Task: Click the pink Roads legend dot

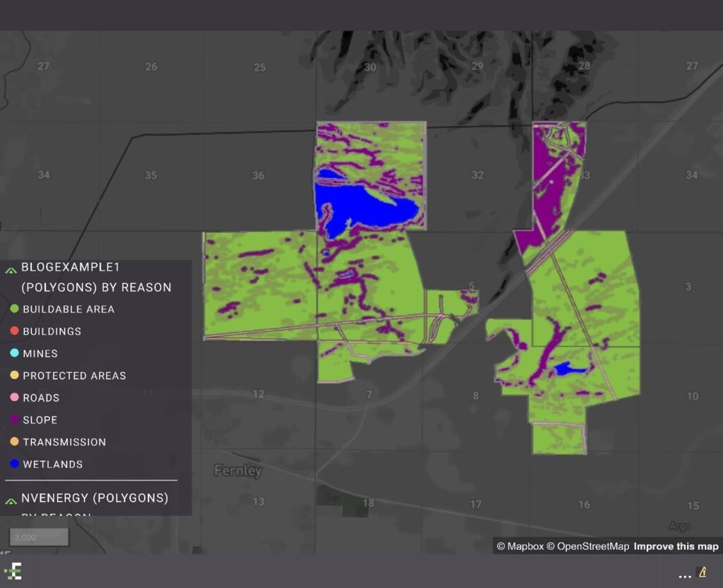Action: click(x=14, y=397)
